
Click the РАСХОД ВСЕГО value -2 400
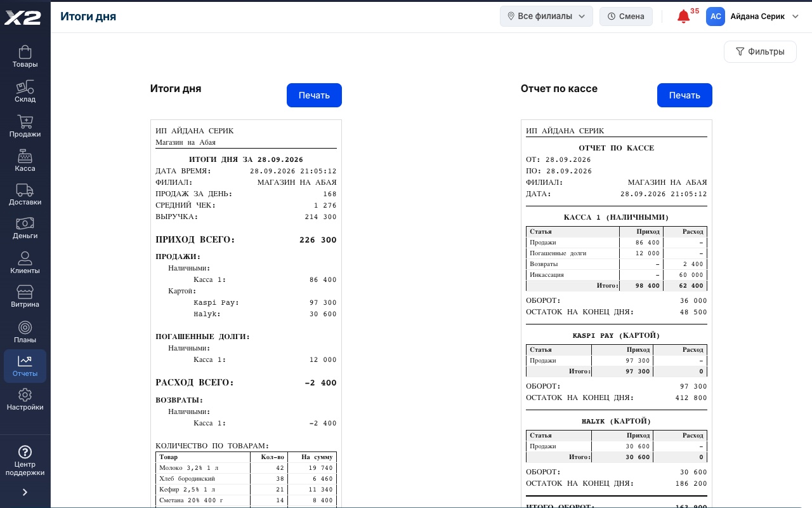[x=320, y=383]
